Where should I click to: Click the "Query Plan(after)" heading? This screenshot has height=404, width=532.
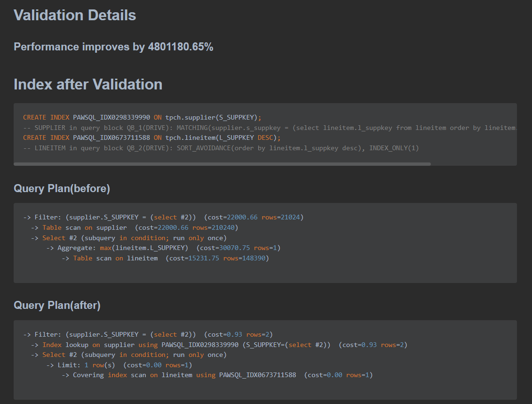[57, 305]
